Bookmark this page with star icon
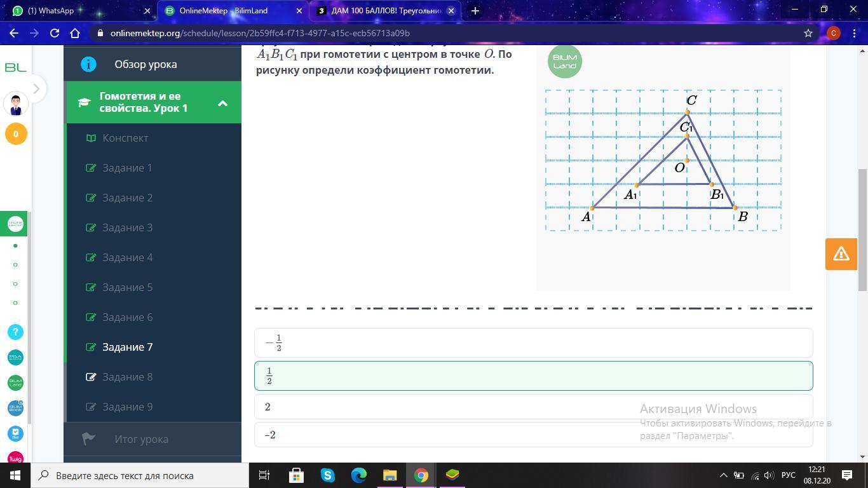 (x=808, y=33)
